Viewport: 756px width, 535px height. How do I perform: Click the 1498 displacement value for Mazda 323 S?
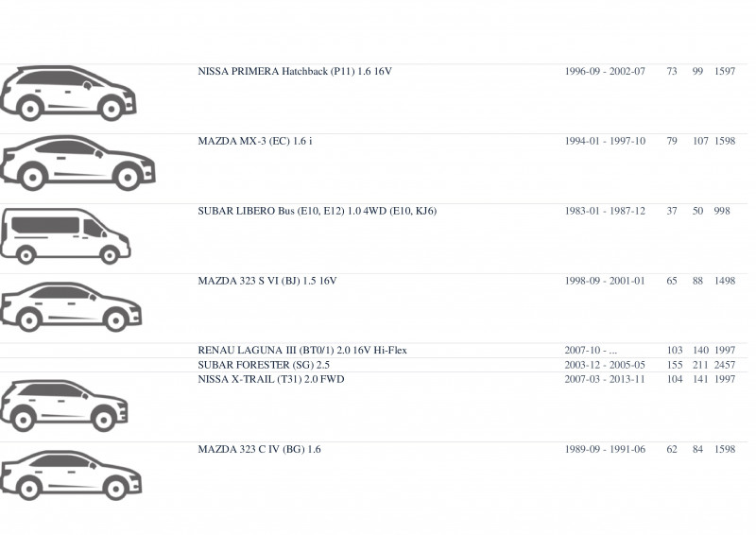tap(725, 281)
